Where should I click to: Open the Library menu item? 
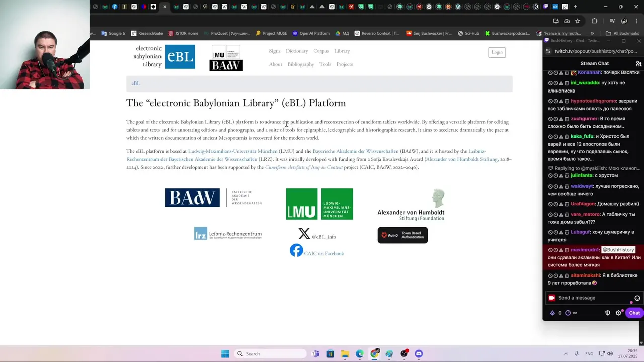tap(342, 51)
